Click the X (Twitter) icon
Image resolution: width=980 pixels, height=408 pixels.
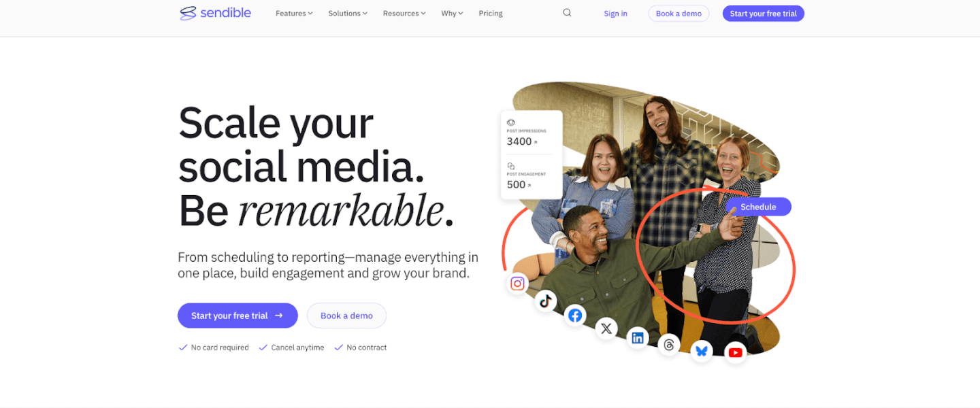point(606,329)
